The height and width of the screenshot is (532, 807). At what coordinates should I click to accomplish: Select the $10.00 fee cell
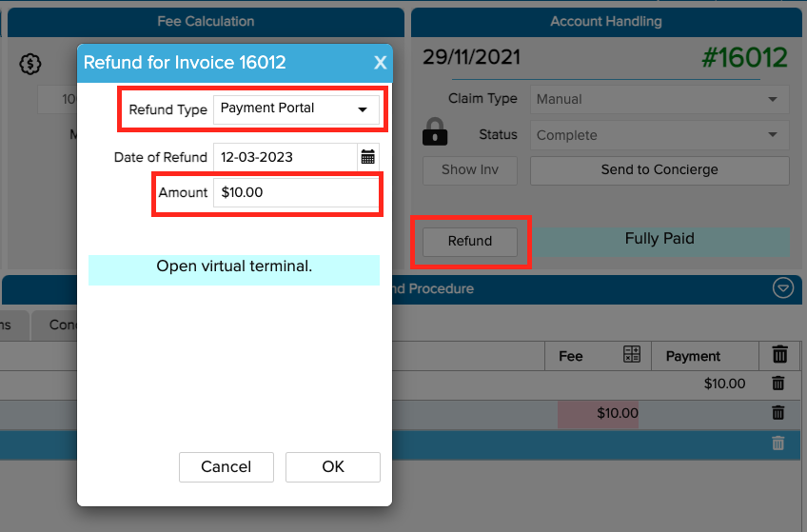pyautogui.click(x=599, y=414)
